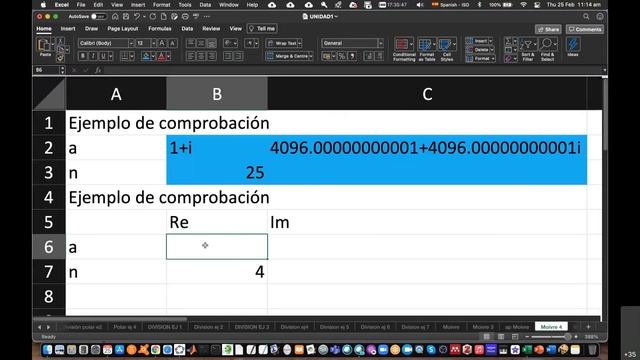Click the Save icon in the title bar

click(x=126, y=17)
